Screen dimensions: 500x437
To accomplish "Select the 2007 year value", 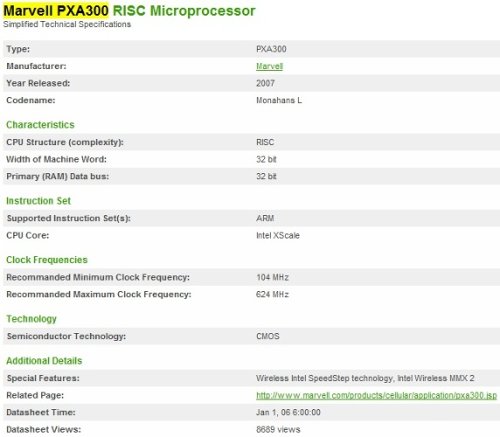I will point(265,83).
